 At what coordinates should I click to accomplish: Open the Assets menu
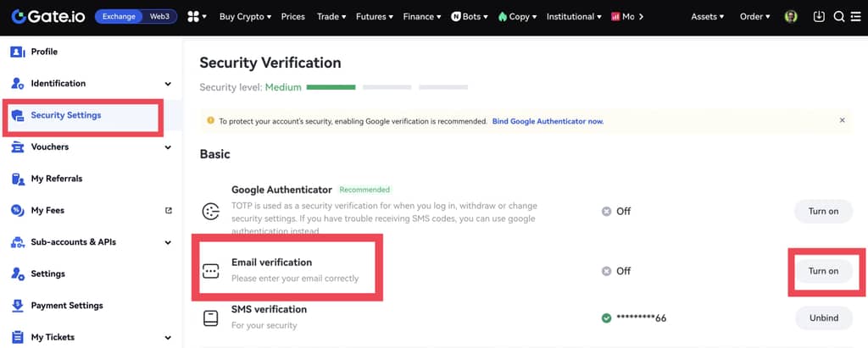pos(707,16)
